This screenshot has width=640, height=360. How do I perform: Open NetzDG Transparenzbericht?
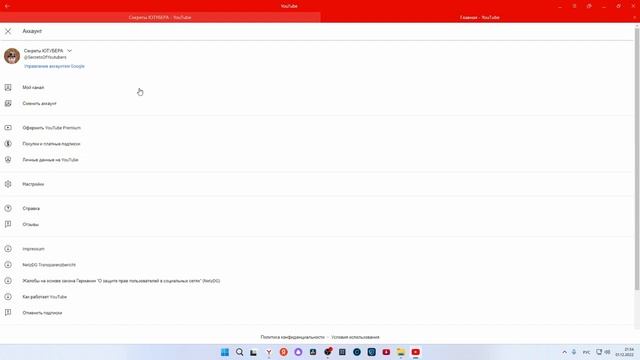tap(49, 264)
